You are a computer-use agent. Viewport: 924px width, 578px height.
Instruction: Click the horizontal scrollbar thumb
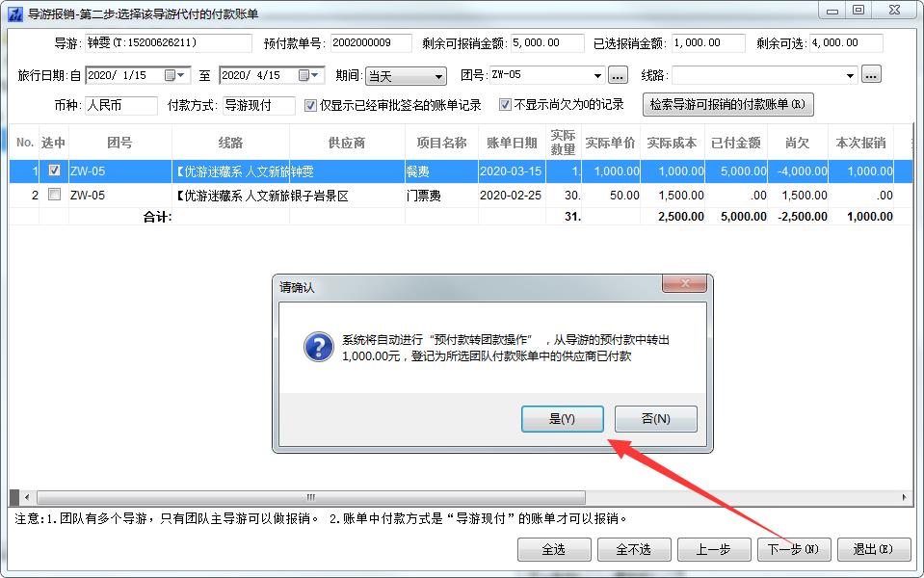point(310,497)
